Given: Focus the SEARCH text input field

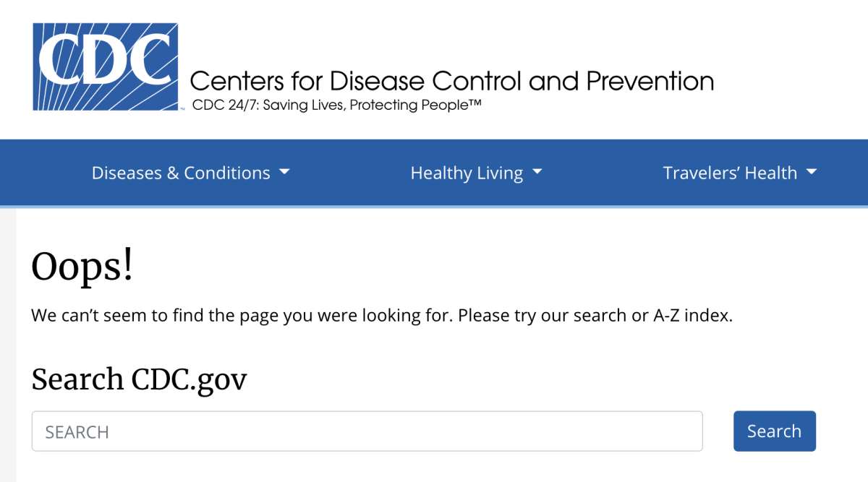Looking at the screenshot, I should pyautogui.click(x=367, y=431).
